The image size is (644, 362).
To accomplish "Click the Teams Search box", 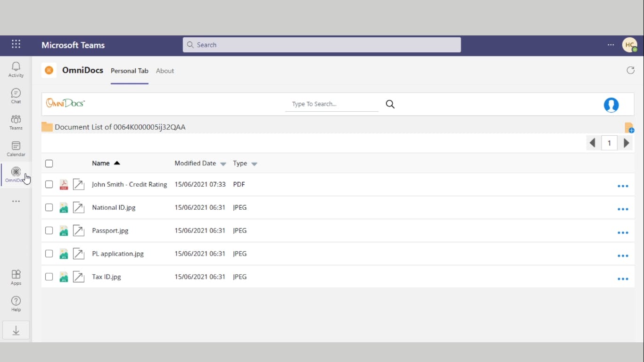I will pos(322,45).
